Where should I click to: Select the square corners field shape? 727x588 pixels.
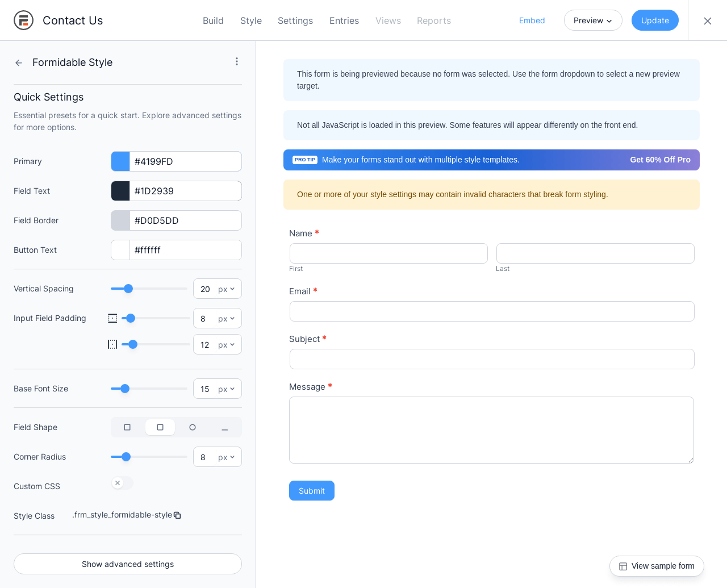click(127, 427)
